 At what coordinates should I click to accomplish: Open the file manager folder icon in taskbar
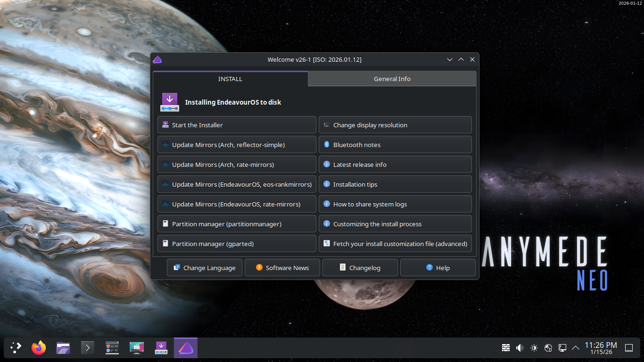63,348
